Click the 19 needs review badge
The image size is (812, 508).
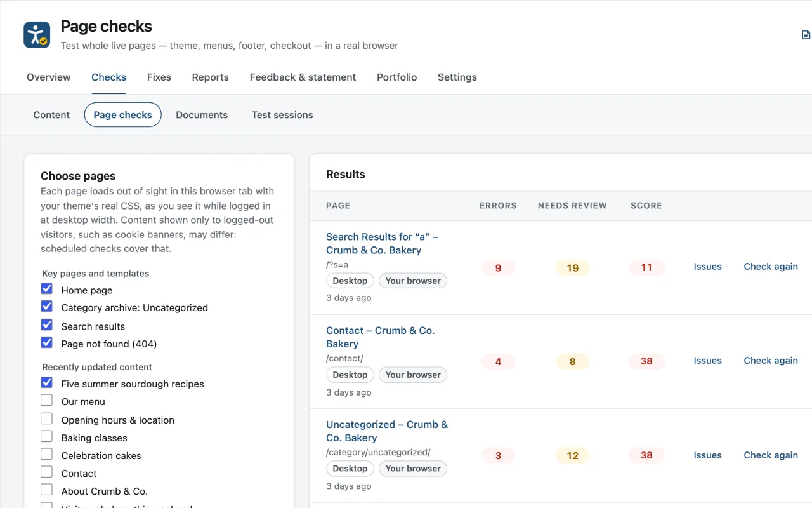(x=573, y=268)
